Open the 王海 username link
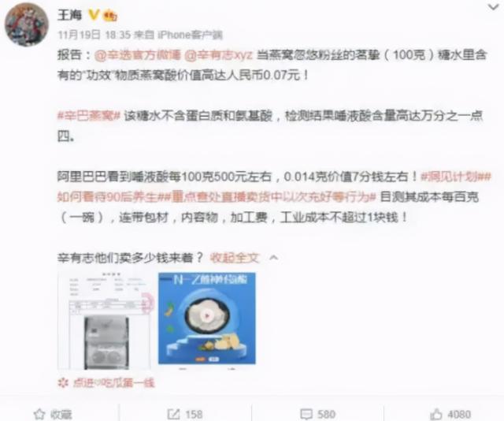 coord(70,14)
